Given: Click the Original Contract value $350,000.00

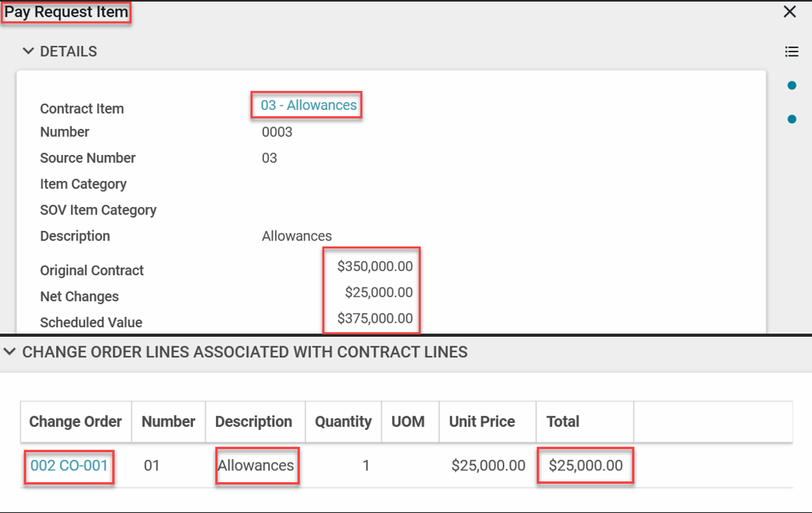Looking at the screenshot, I should click(x=375, y=266).
